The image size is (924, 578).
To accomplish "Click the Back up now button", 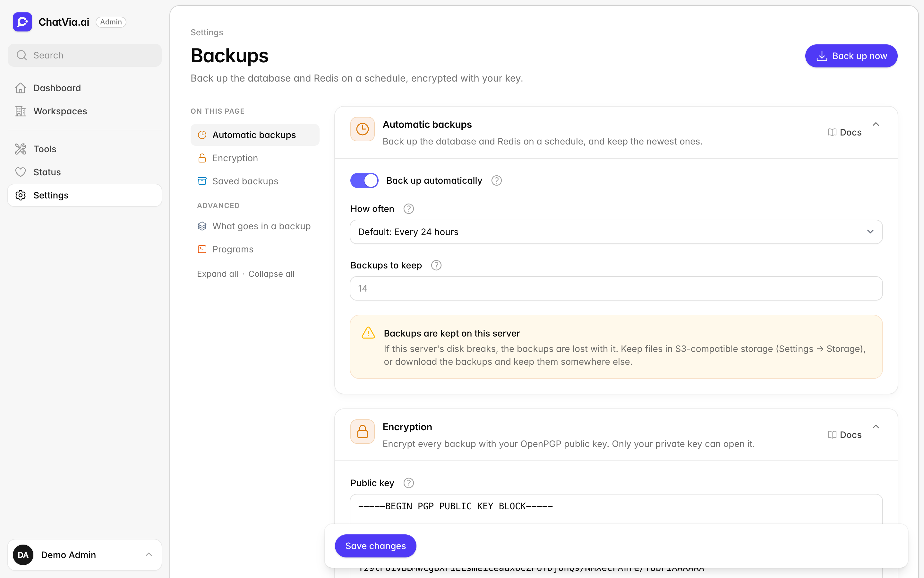I will [851, 56].
